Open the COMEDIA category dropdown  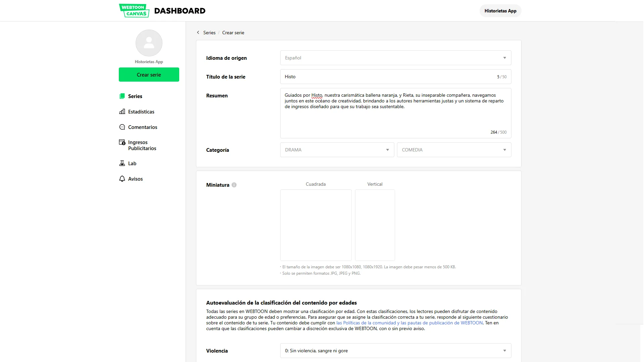[454, 150]
